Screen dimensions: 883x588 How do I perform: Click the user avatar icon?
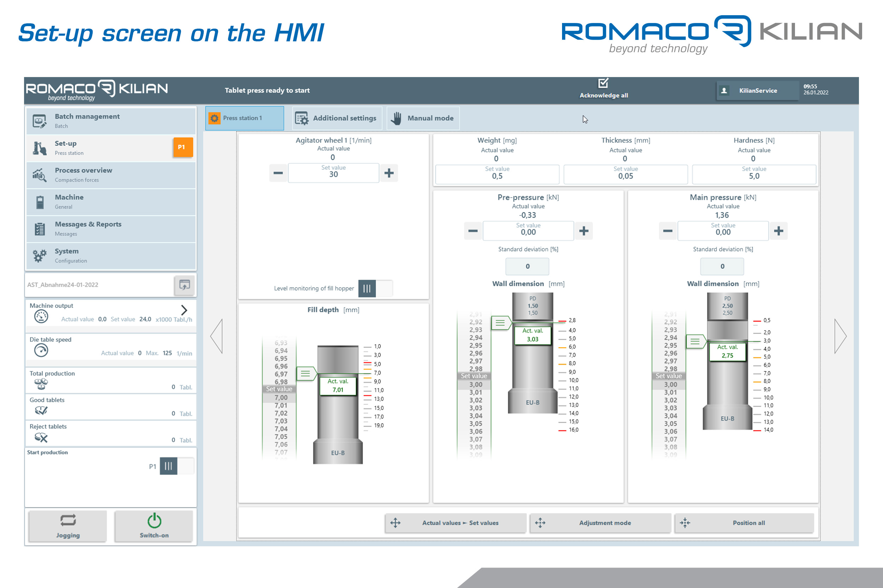point(724,90)
